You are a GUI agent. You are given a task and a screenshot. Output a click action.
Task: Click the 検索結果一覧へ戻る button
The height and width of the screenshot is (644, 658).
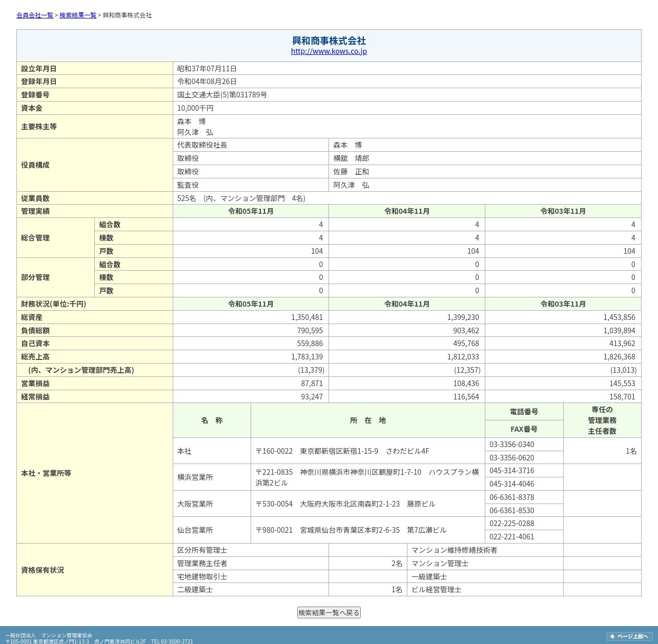tap(329, 613)
